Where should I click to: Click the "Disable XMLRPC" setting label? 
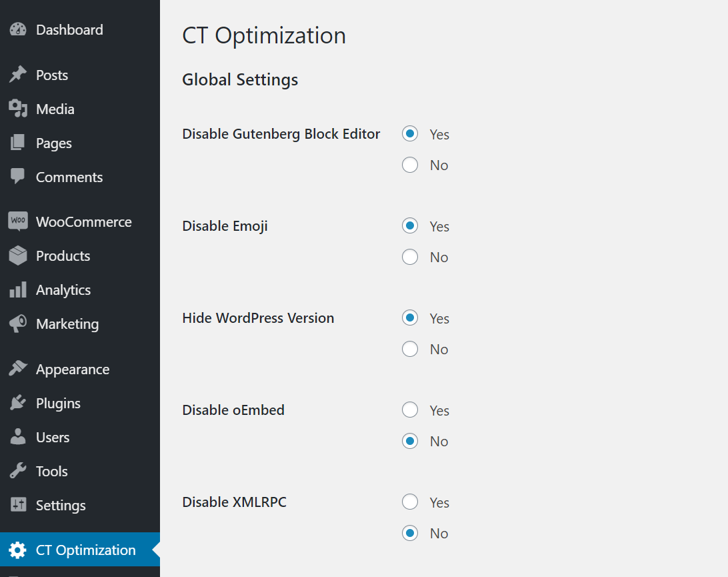point(235,502)
